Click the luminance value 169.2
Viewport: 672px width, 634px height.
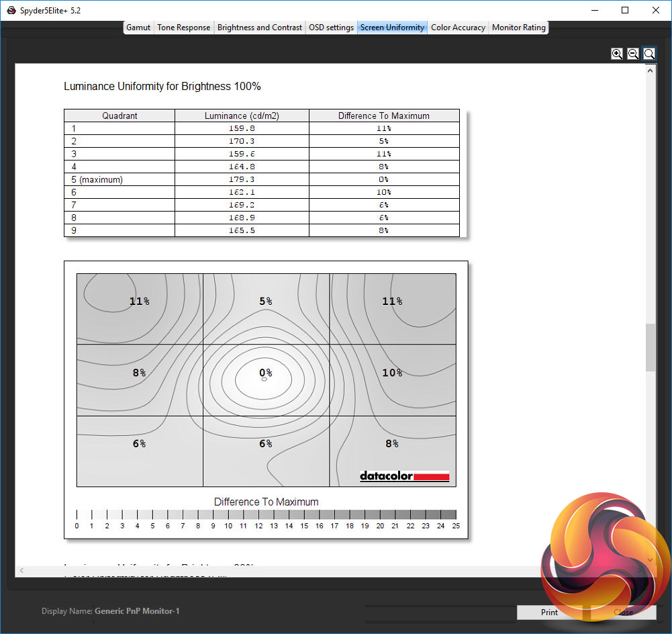coord(242,205)
